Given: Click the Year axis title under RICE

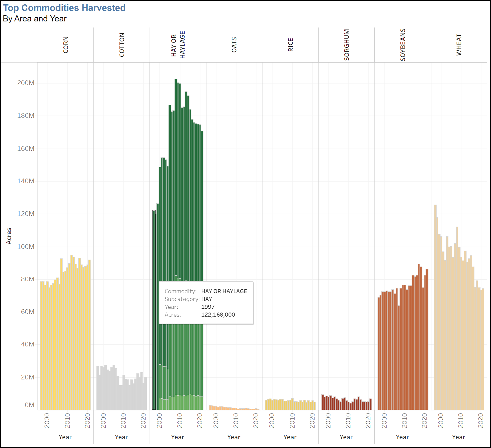Looking at the screenshot, I should tap(290, 437).
